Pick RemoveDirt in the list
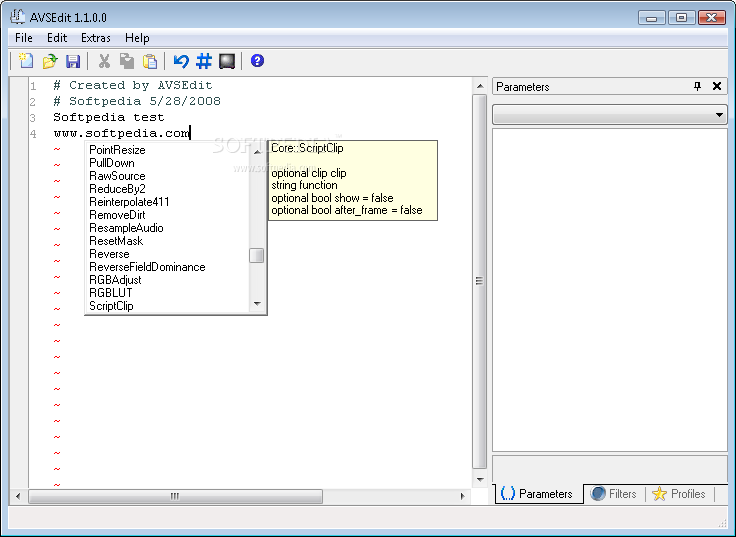 tap(117, 215)
